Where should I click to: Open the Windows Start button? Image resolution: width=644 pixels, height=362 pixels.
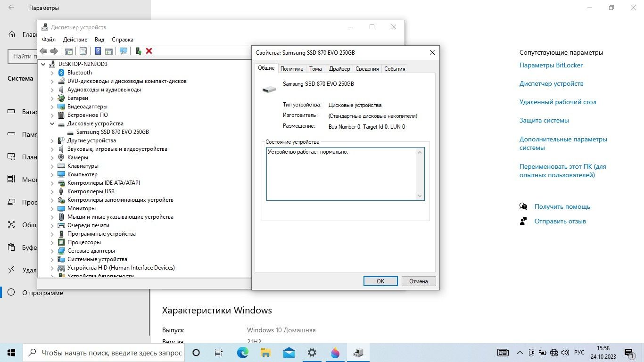(11, 353)
